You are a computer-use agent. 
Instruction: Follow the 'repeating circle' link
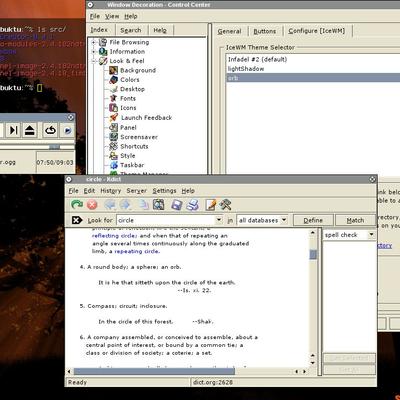[x=137, y=251]
